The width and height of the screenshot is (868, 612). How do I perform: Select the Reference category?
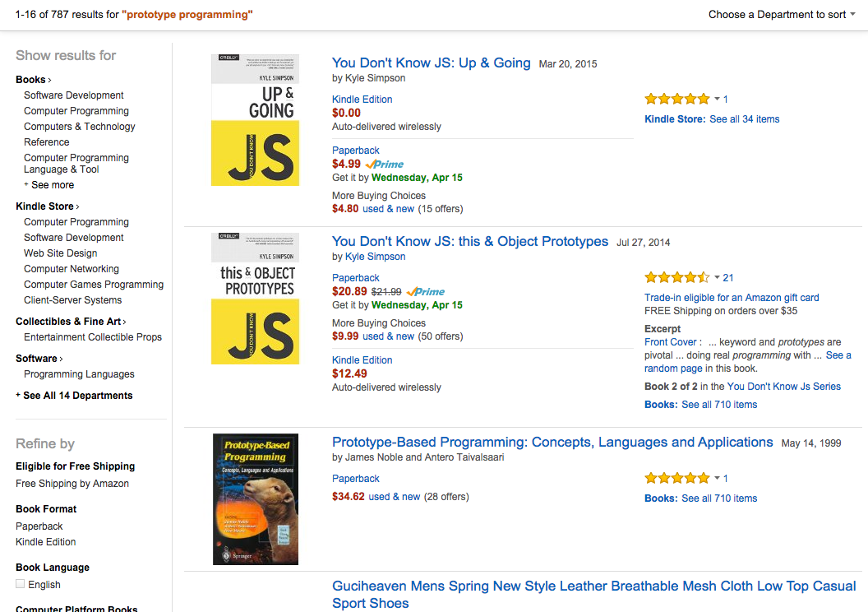[47, 141]
